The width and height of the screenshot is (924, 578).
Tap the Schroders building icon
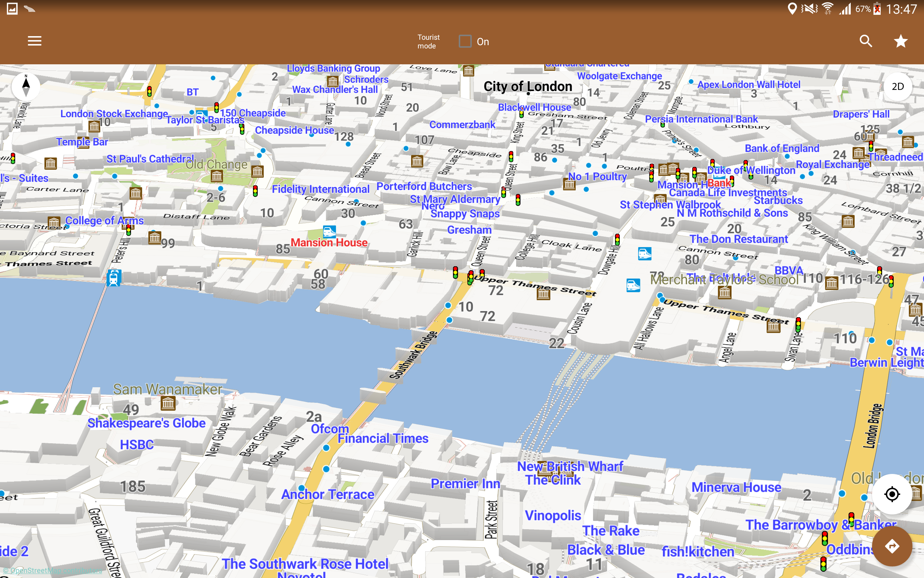(x=332, y=81)
